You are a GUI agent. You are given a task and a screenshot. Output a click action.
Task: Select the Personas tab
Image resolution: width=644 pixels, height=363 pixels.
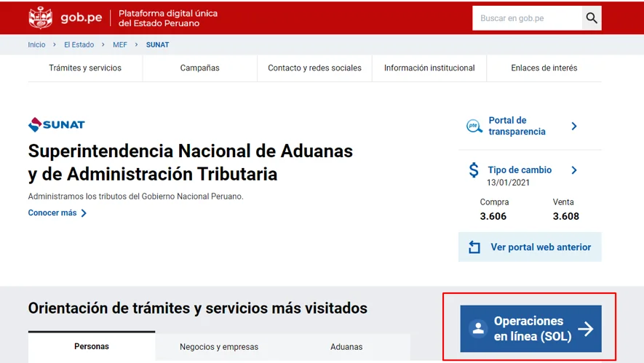tap(92, 346)
